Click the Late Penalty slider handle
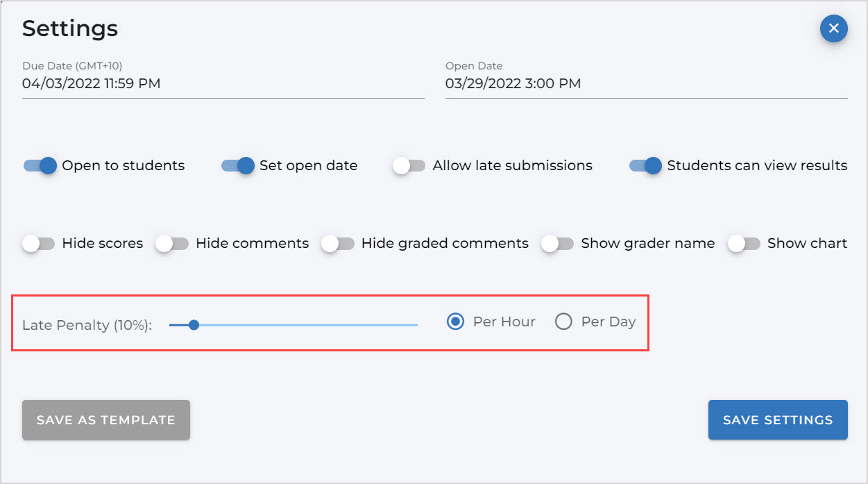 194,324
